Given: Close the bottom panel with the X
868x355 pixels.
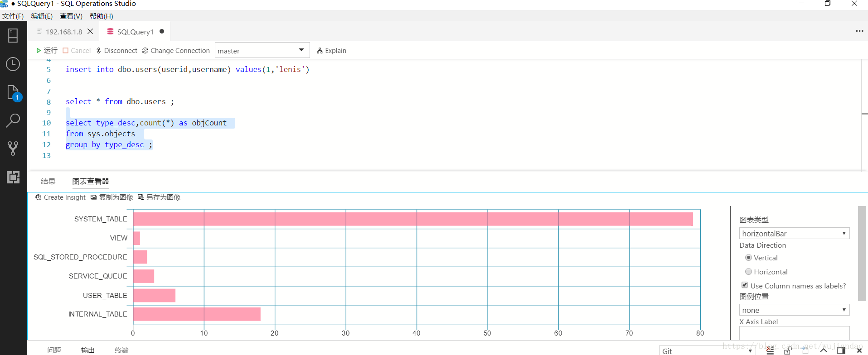Looking at the screenshot, I should pyautogui.click(x=859, y=350).
